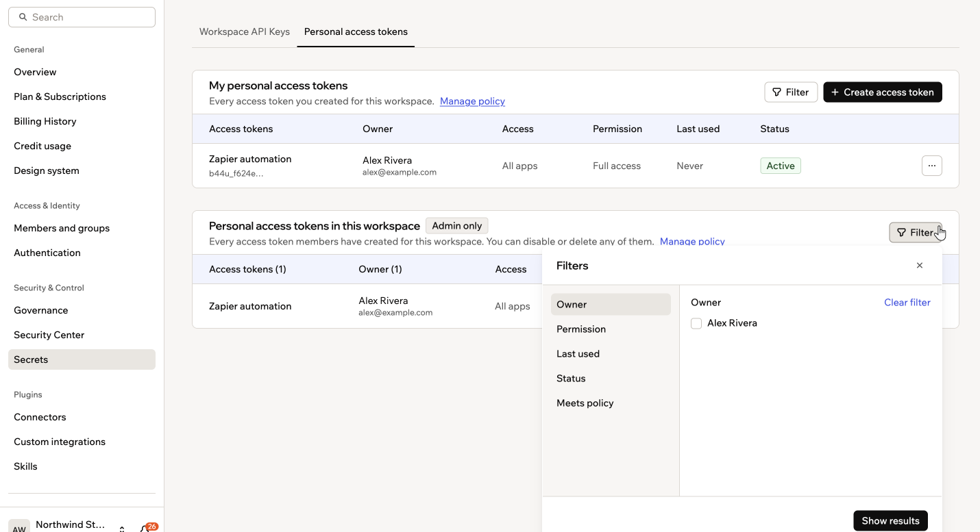Open Members and groups in the sidebar
This screenshot has width=980, height=532.
82,228
